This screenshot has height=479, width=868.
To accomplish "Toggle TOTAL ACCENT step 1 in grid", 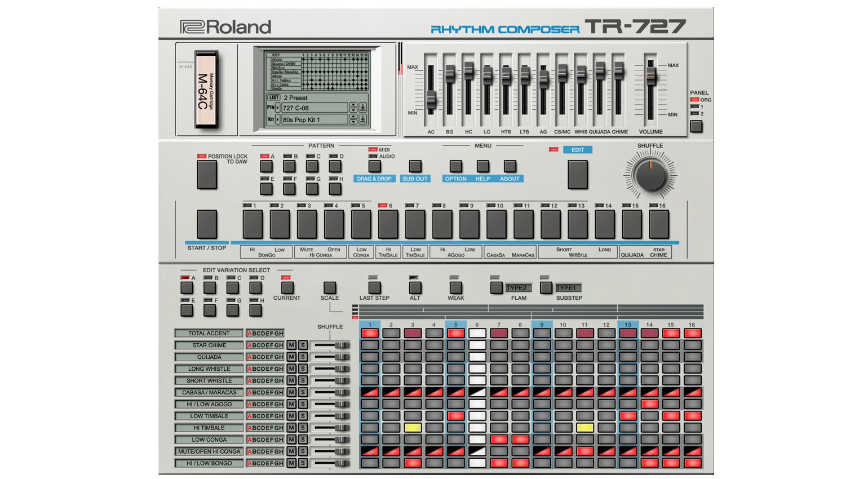I will click(370, 333).
